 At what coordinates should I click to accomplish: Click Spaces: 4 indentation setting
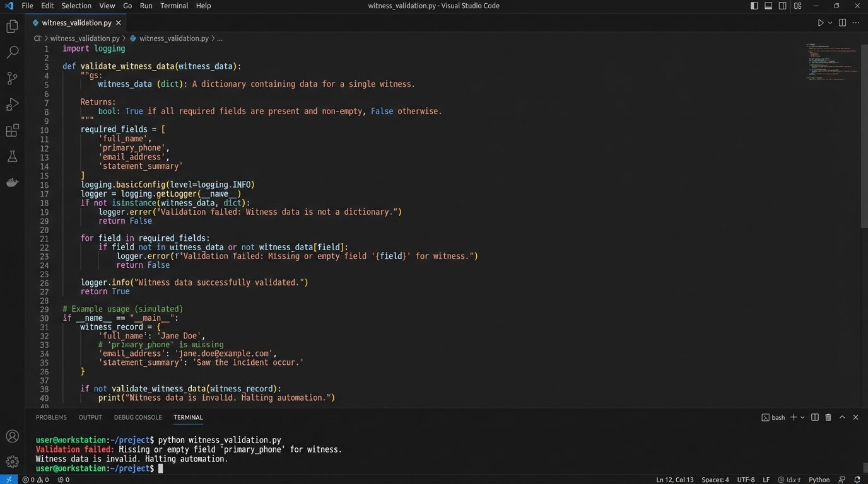[x=715, y=480]
